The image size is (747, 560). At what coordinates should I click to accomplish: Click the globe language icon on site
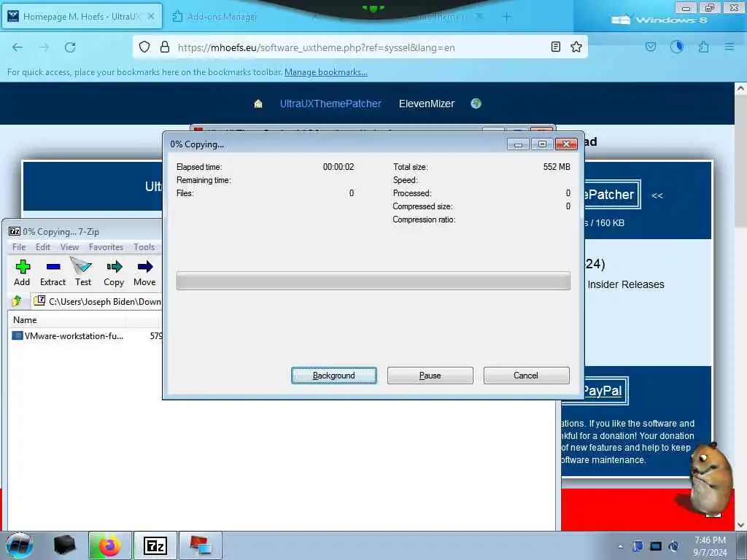[476, 104]
